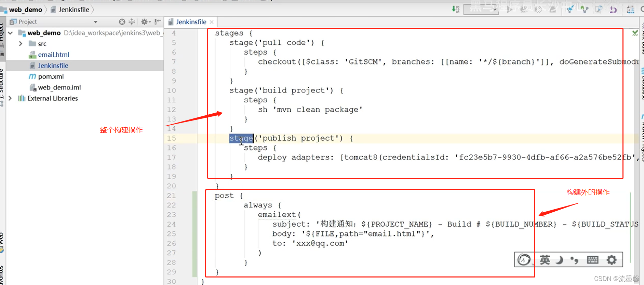Click the green inspection checkmark icon
Image resolution: width=644 pixels, height=285 pixels.
pos(635,33)
